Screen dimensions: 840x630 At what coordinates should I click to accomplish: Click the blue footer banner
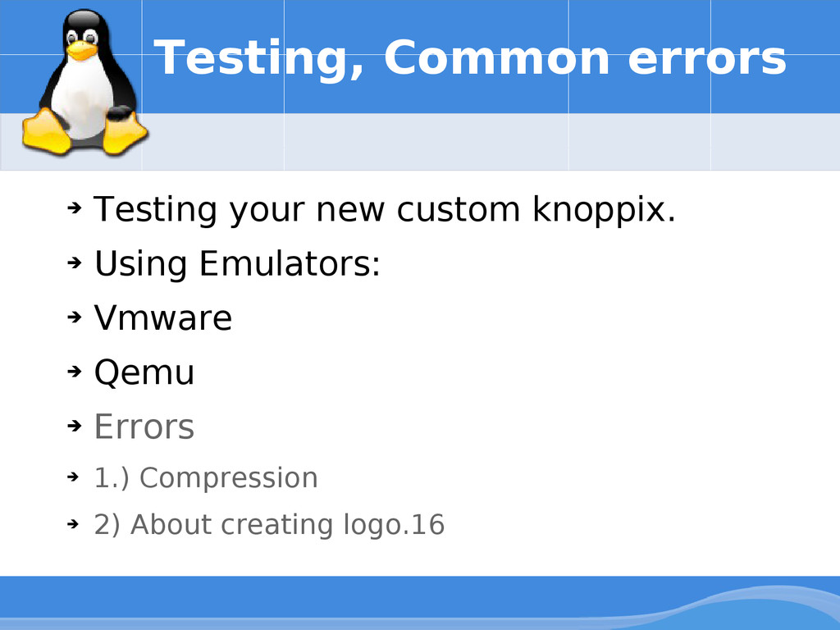(420, 603)
